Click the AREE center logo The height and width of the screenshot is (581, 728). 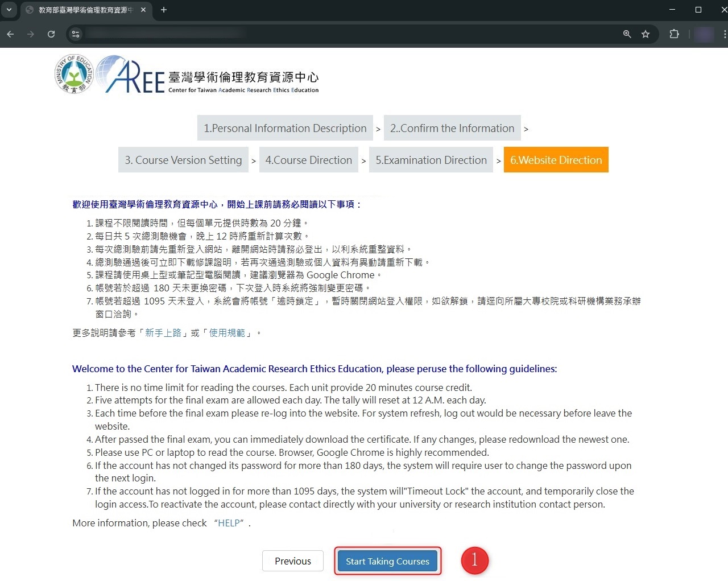[208, 75]
